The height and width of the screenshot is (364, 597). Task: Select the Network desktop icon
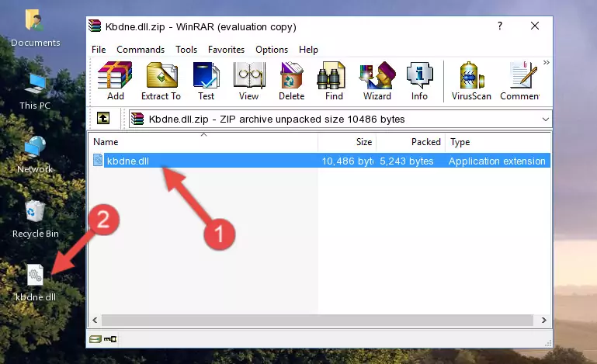pyautogui.click(x=35, y=154)
